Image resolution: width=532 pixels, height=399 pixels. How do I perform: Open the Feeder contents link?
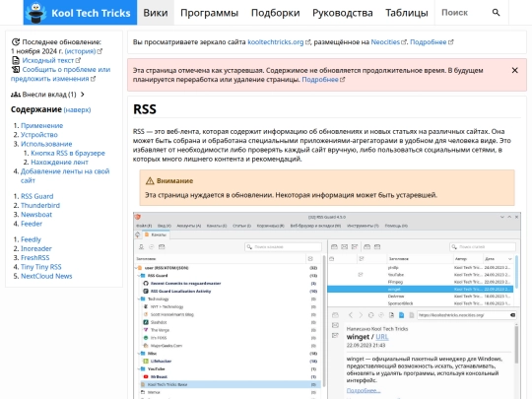pos(32,224)
